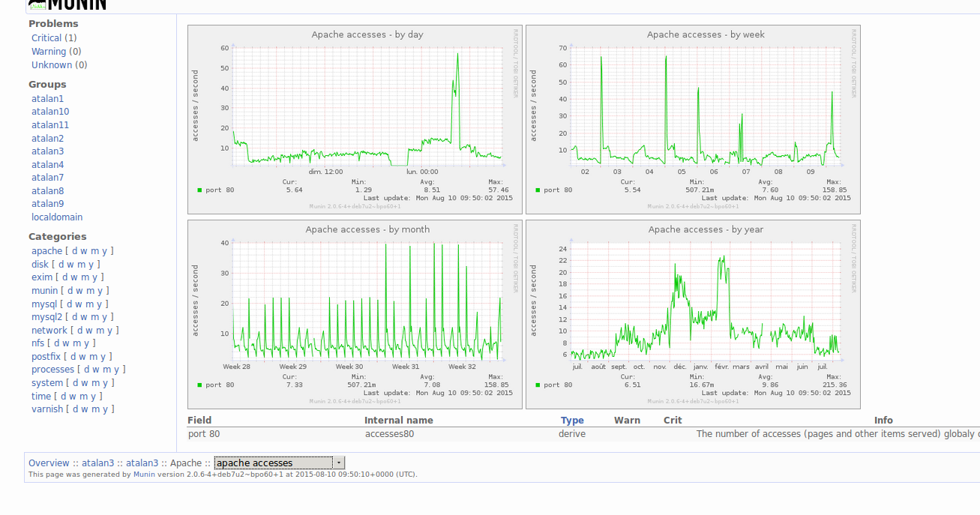Open the processes category
Image resolution: width=980 pixels, height=515 pixels.
click(52, 370)
